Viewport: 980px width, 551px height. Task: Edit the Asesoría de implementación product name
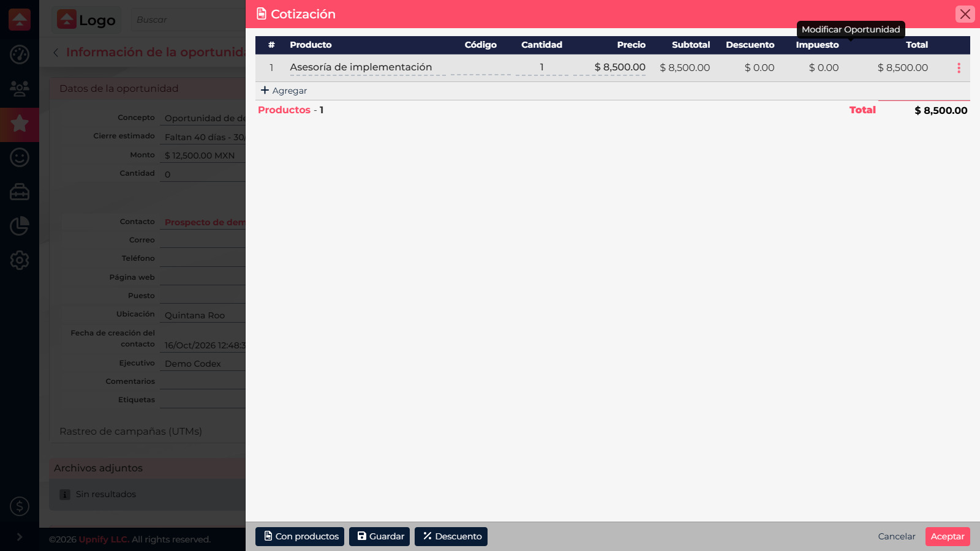(x=367, y=67)
